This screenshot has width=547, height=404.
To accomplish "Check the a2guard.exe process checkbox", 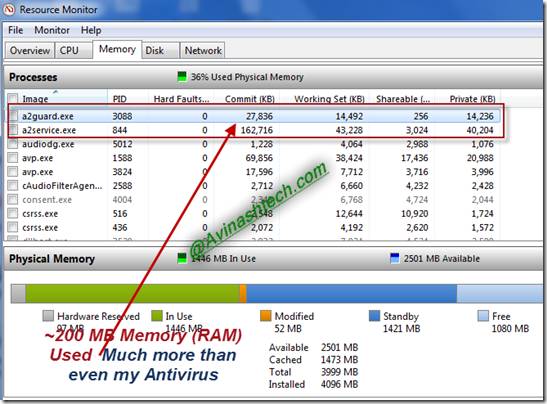I will click(x=13, y=116).
